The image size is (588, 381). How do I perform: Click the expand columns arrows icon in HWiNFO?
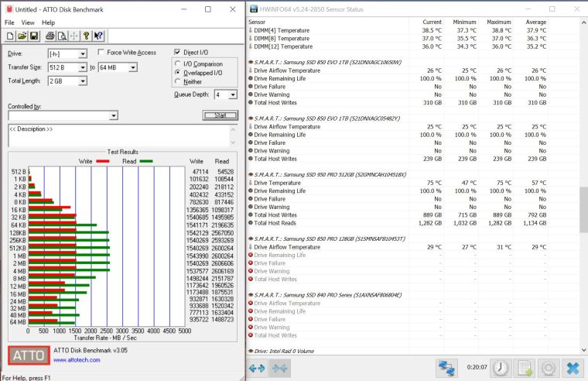[257, 369]
